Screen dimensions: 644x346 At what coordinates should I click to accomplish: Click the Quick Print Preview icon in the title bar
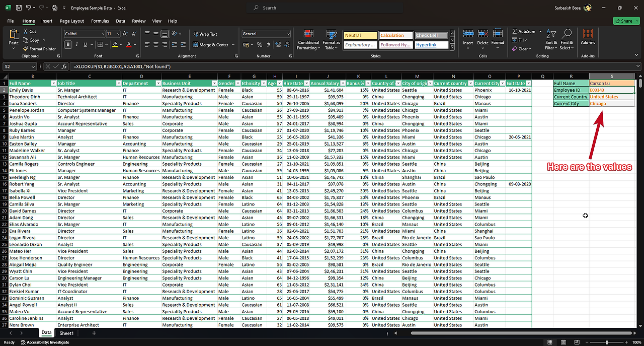(x=54, y=8)
